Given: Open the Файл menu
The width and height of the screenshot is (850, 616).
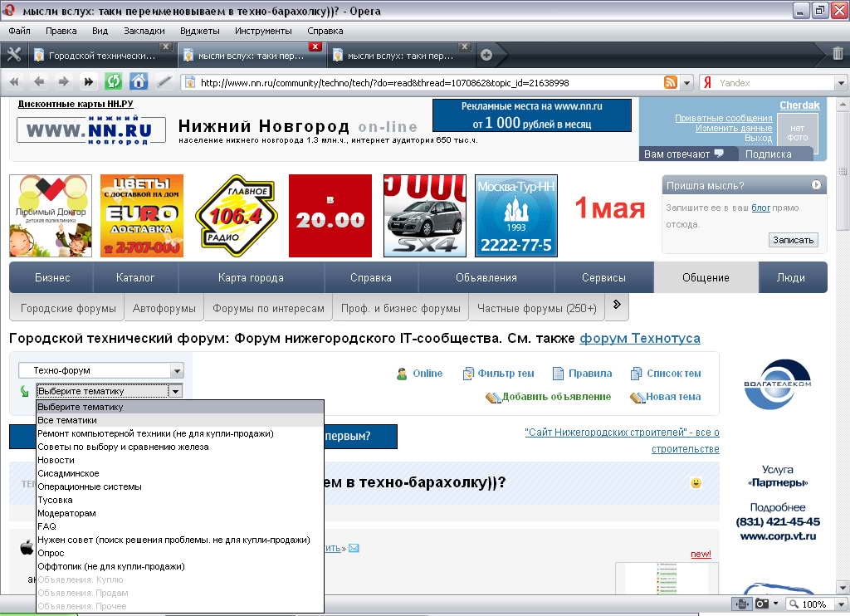Looking at the screenshot, I should point(19,31).
